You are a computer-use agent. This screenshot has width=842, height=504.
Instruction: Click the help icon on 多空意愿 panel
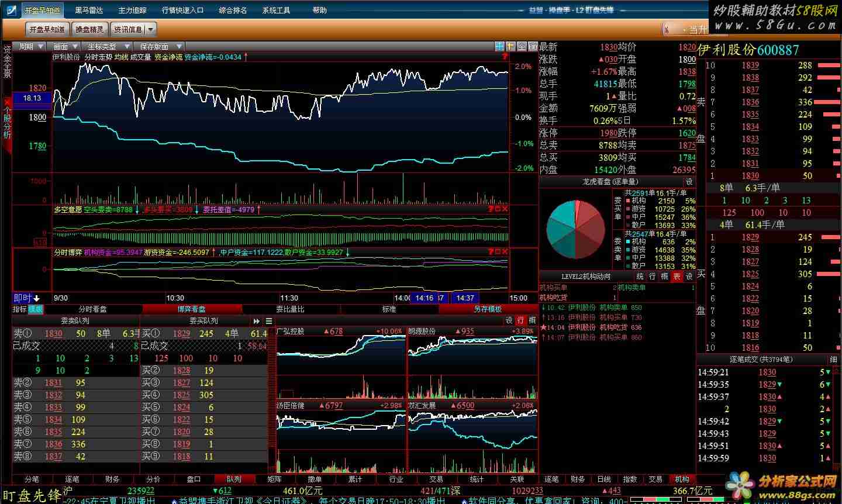tap(491, 209)
